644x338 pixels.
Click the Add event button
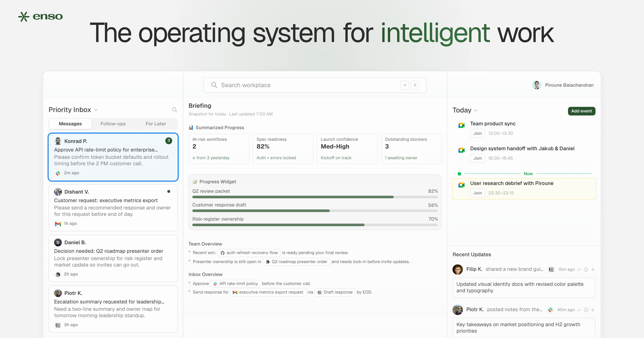tap(581, 111)
